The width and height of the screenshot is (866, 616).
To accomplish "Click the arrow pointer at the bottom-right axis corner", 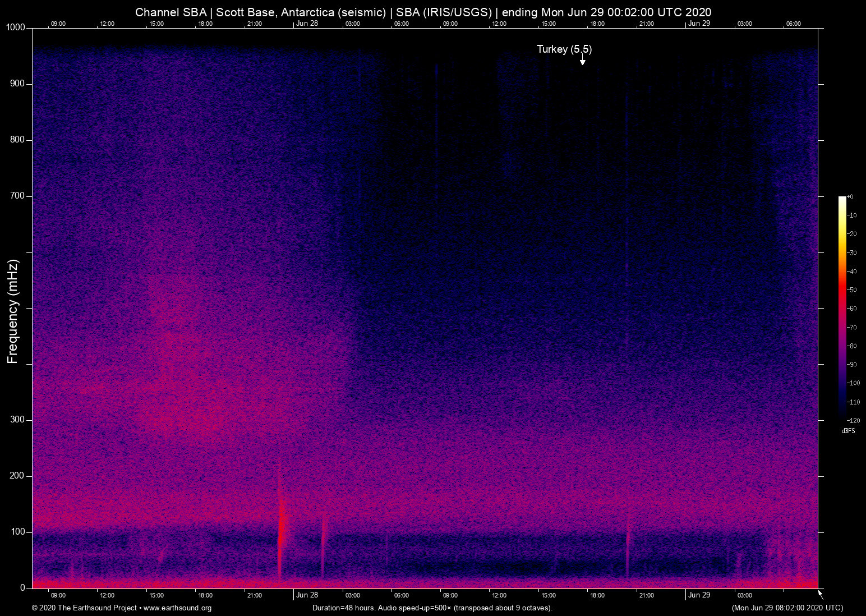I will coord(820,594).
